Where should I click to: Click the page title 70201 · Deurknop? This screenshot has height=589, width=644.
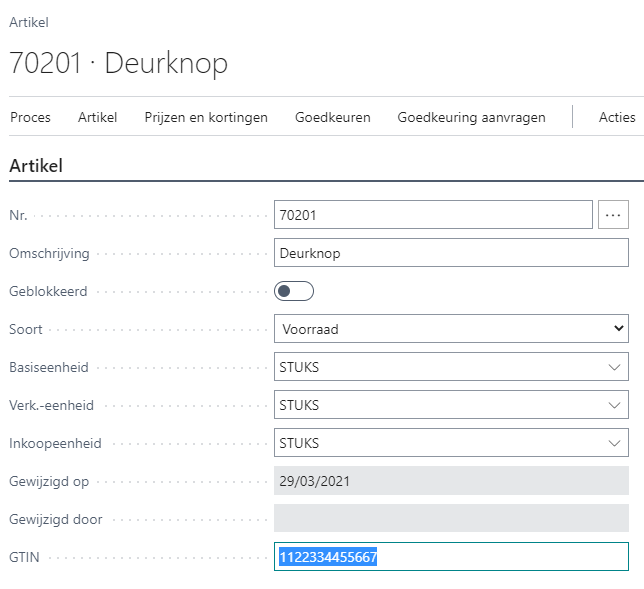point(118,63)
